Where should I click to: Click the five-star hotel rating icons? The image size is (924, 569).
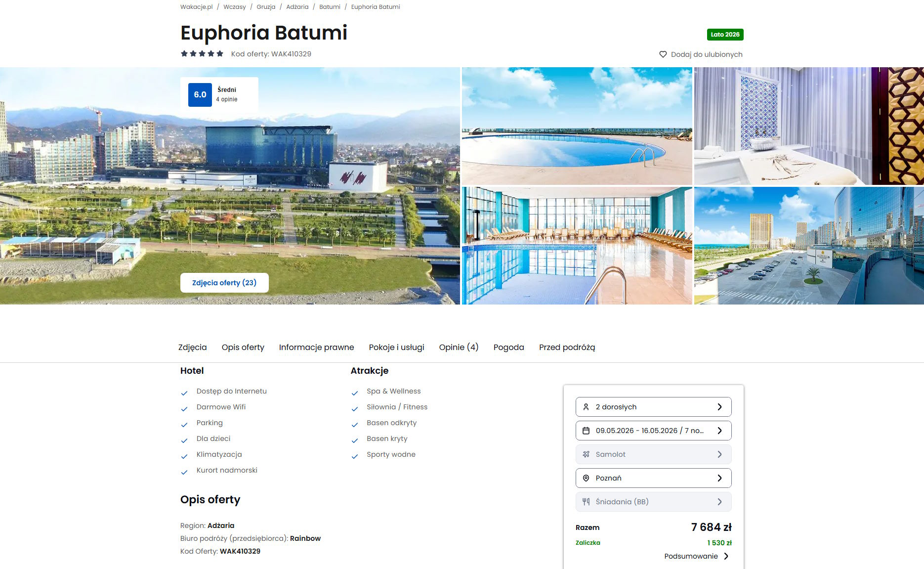tap(202, 54)
